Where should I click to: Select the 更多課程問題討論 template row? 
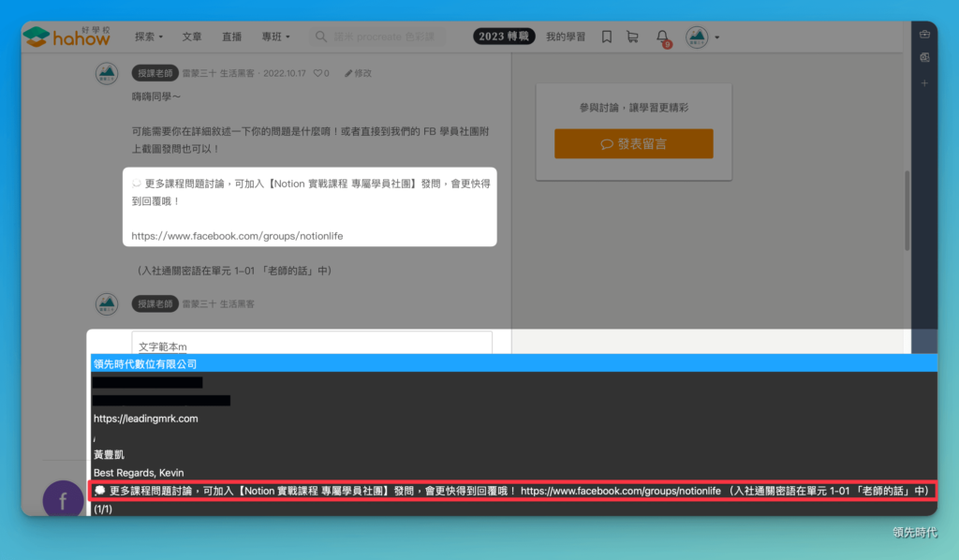514,491
